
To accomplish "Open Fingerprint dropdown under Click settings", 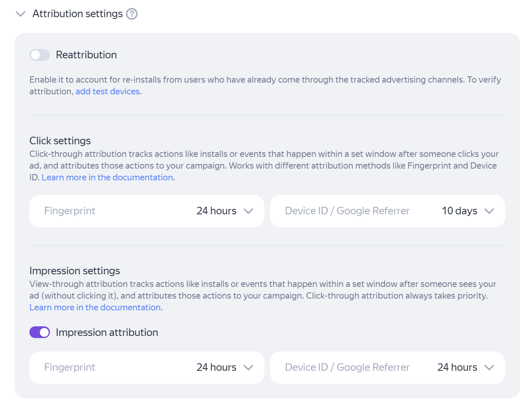I will pyautogui.click(x=146, y=211).
